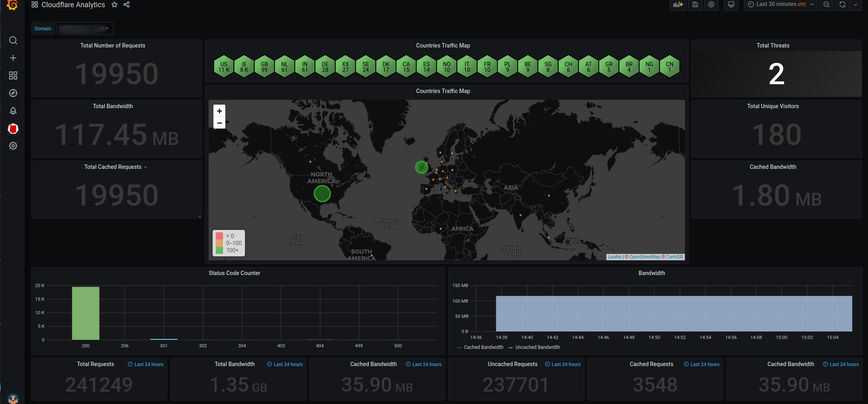Select the CA 15 hexagon

pyautogui.click(x=406, y=66)
